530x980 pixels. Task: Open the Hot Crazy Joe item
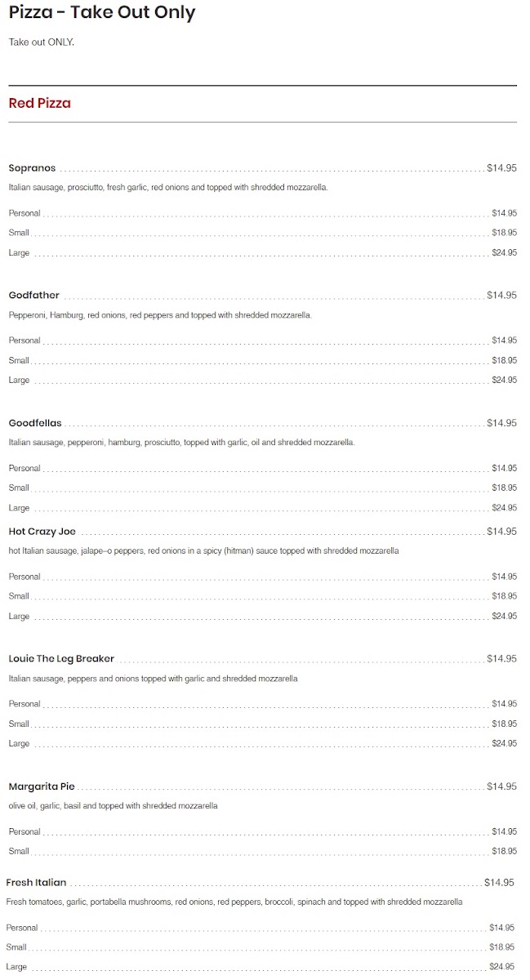coord(42,532)
